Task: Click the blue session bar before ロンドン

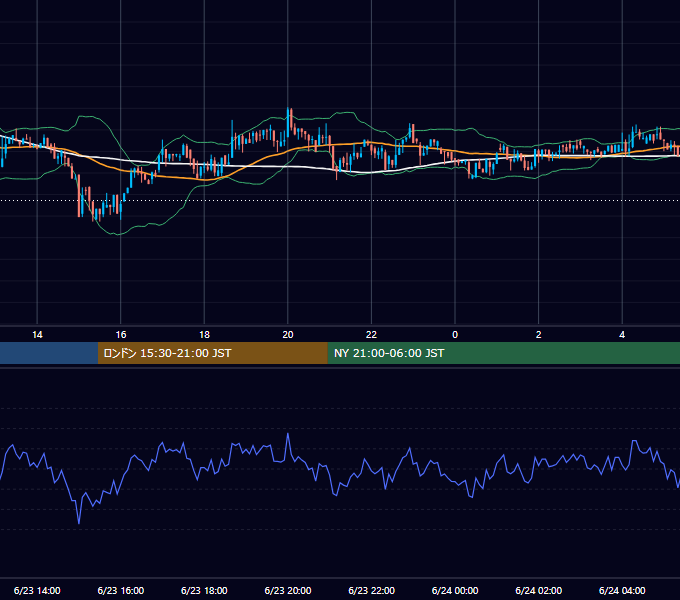Action: (49, 353)
